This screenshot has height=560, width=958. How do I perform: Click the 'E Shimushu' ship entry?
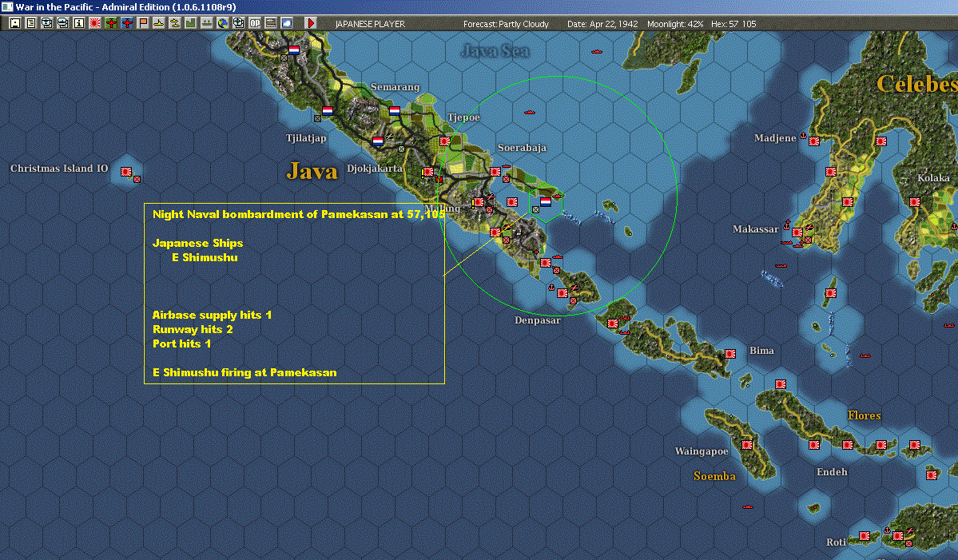(x=205, y=258)
